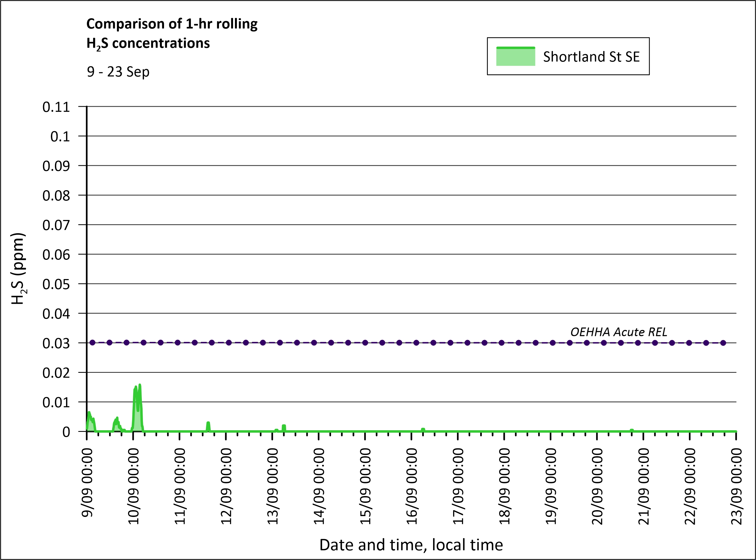Screen dimensions: 756x560
Task: Click the 0.05 y-axis tick label
Action: click(x=56, y=284)
